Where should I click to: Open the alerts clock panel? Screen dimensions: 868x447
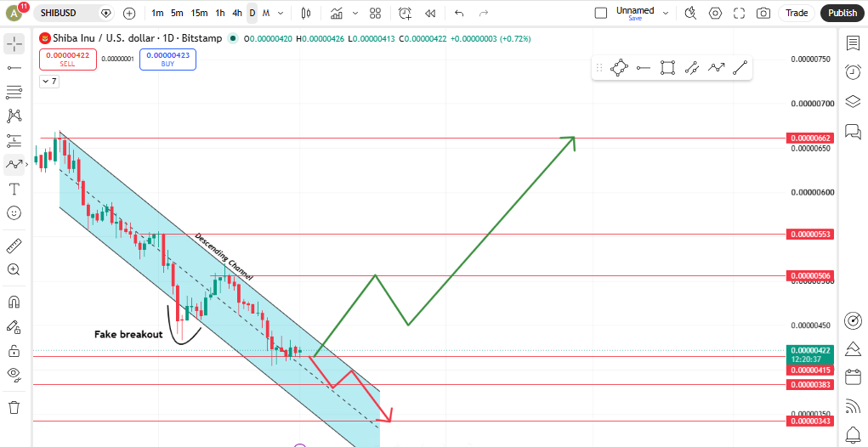point(853,72)
